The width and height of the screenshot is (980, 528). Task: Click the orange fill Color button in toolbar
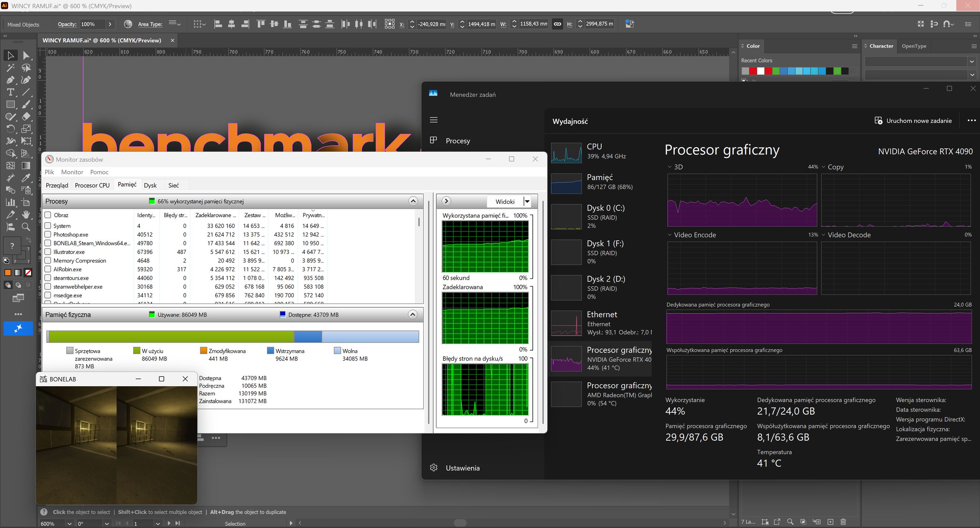[8, 273]
